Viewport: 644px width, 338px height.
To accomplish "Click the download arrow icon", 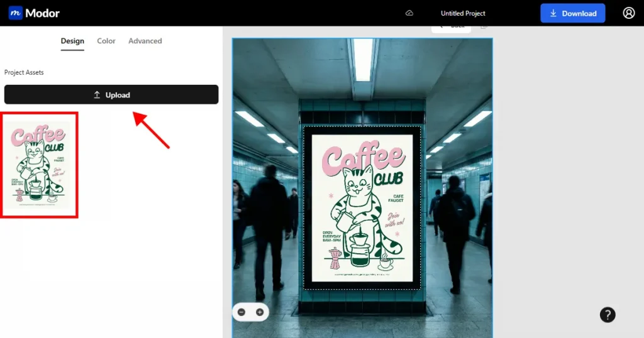I will point(553,13).
